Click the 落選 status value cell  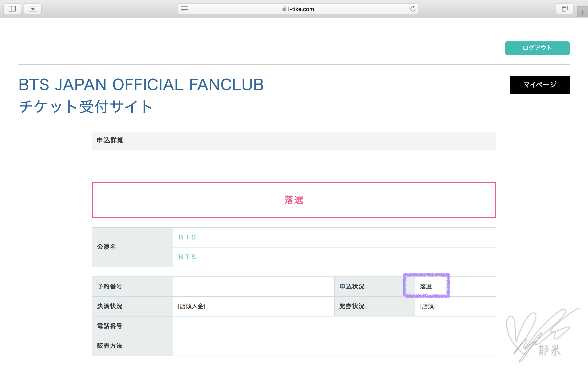(x=455, y=287)
